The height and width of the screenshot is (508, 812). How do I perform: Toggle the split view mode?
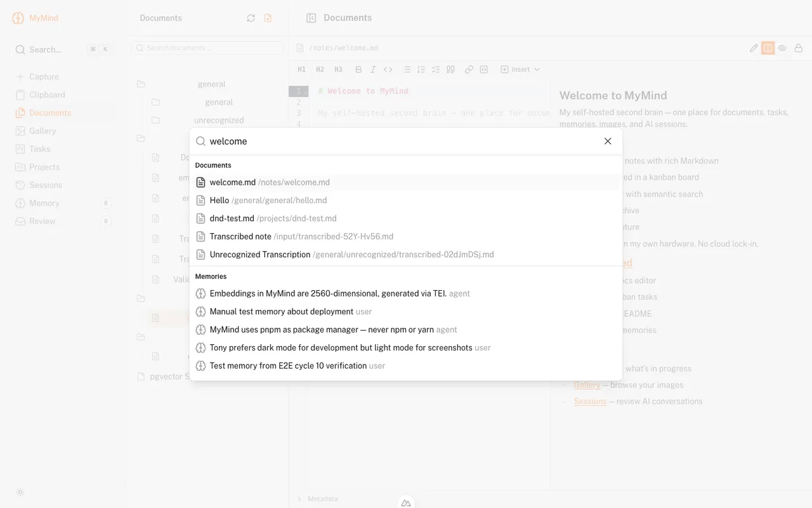click(768, 48)
